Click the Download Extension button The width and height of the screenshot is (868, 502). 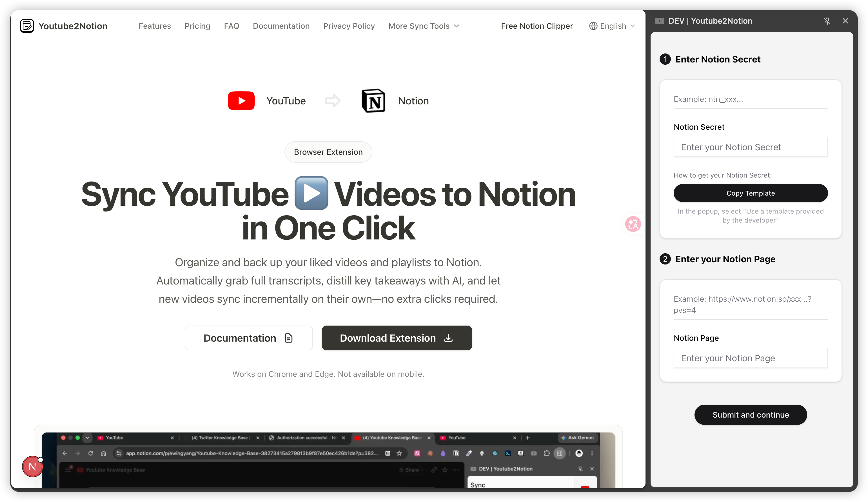tap(397, 338)
